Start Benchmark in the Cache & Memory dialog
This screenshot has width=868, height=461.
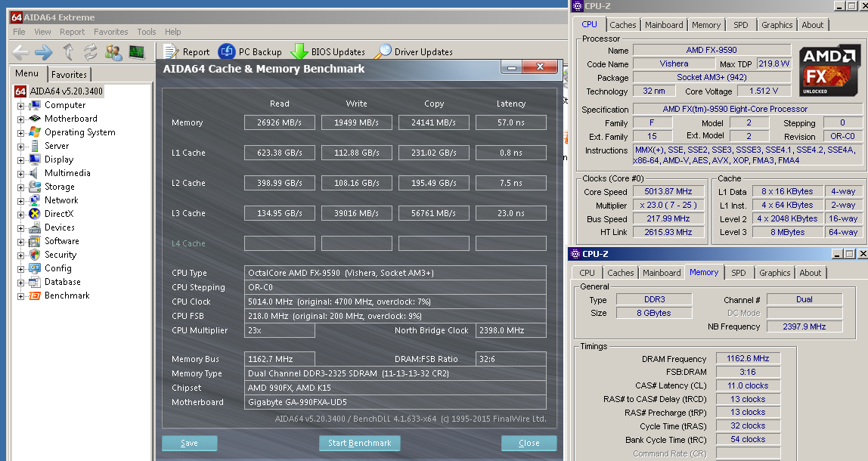[360, 444]
